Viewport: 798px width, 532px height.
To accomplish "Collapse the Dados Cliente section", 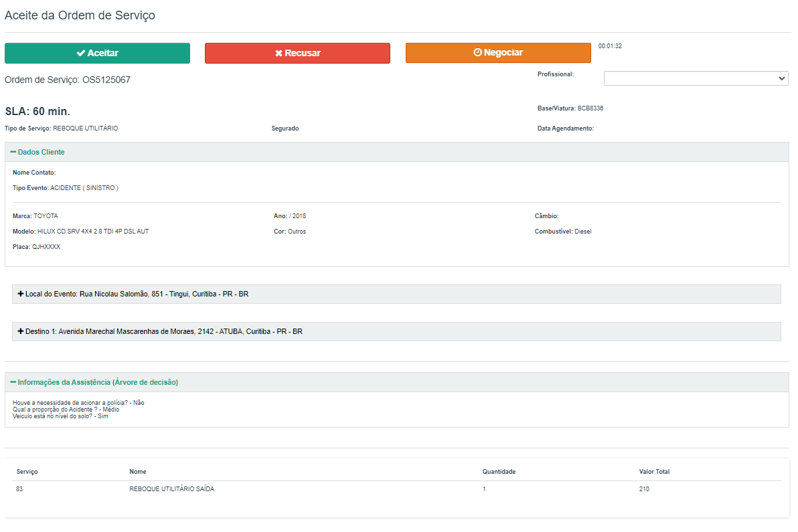I will coord(41,153).
